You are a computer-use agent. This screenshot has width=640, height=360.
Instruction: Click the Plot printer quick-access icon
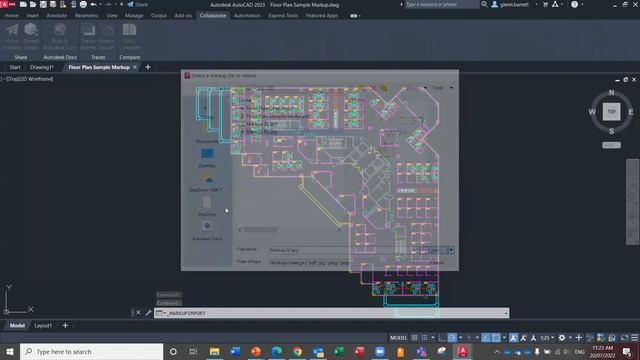[83, 4]
